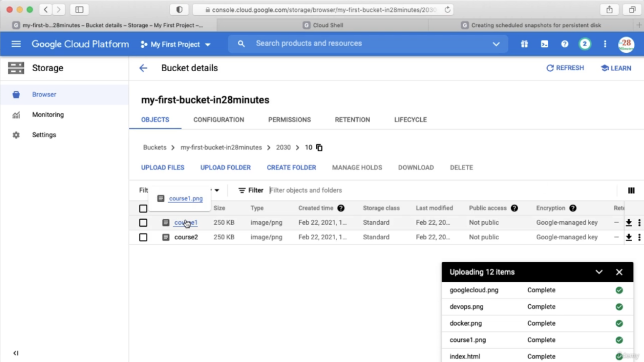Switch to the PERMISSIONS tab

(x=289, y=120)
